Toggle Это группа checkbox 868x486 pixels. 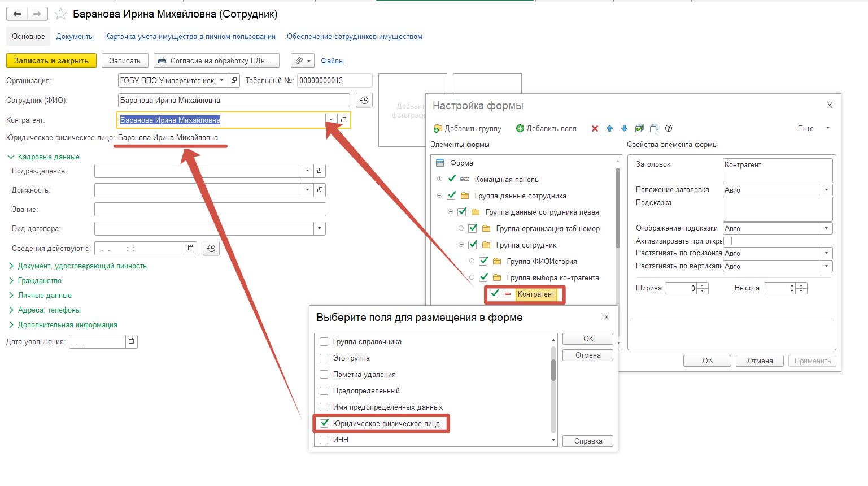coord(324,358)
